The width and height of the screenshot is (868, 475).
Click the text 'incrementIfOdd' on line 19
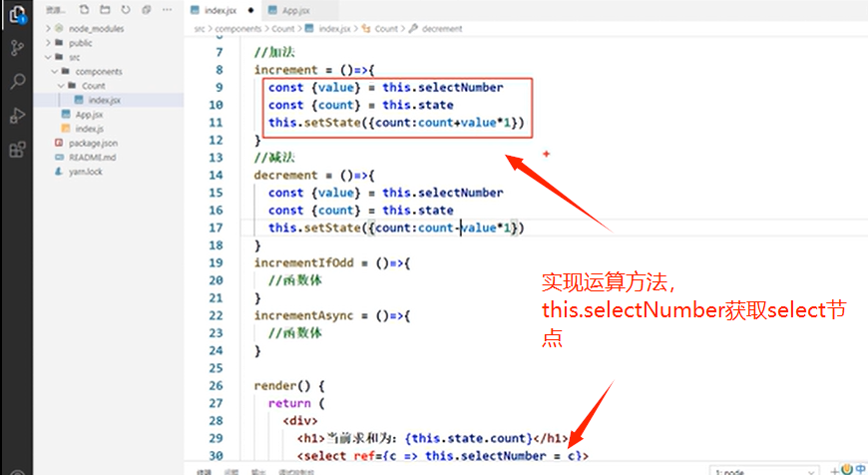pos(303,262)
